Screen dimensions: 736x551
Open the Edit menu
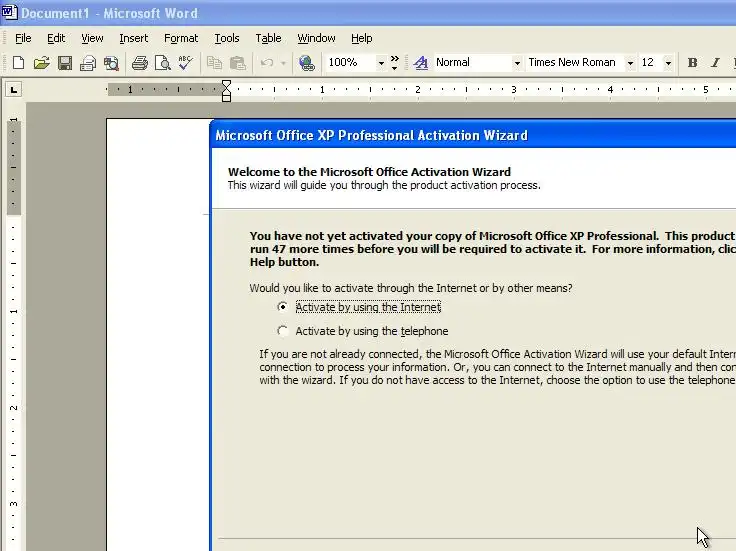coord(56,38)
